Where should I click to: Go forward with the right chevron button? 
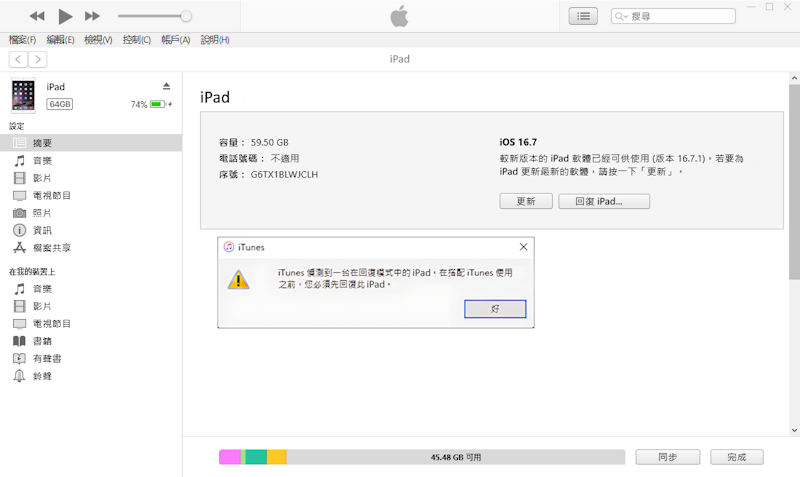coord(38,60)
